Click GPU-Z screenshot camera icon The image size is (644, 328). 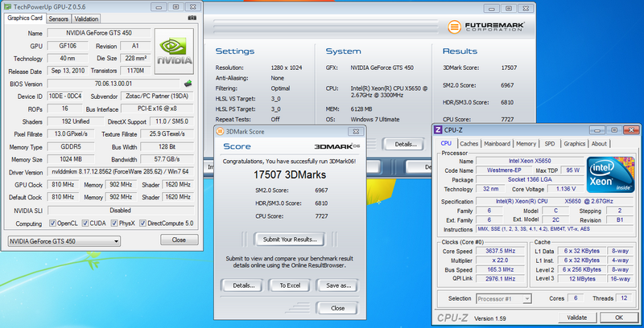pyautogui.click(x=192, y=18)
